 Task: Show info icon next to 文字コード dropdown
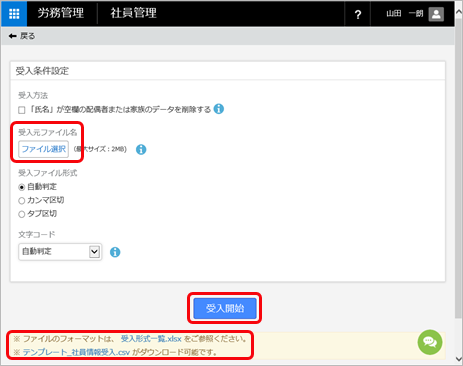click(115, 252)
